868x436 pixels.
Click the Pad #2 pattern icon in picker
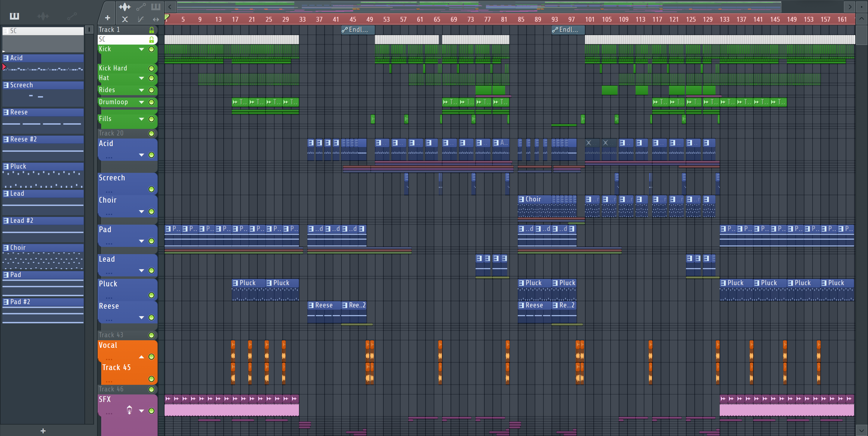[x=6, y=302]
